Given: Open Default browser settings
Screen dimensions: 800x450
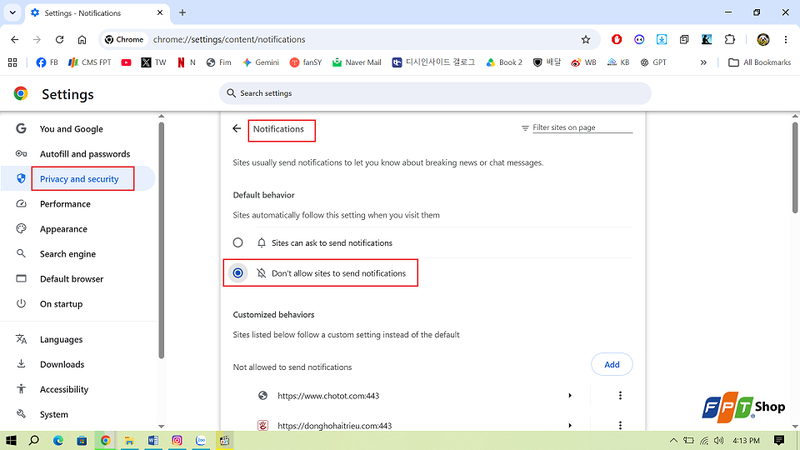Looking at the screenshot, I should point(71,279).
